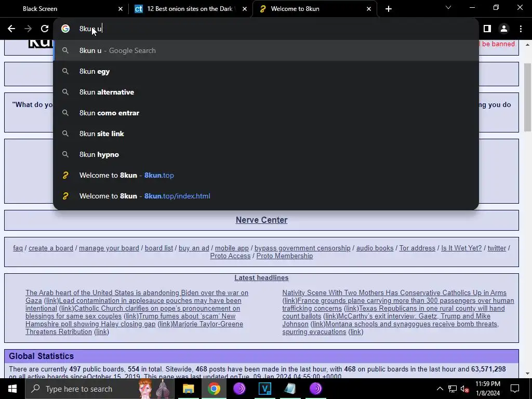Click search icon beside '8kun egy'
The image size is (532, 399).
(x=65, y=71)
